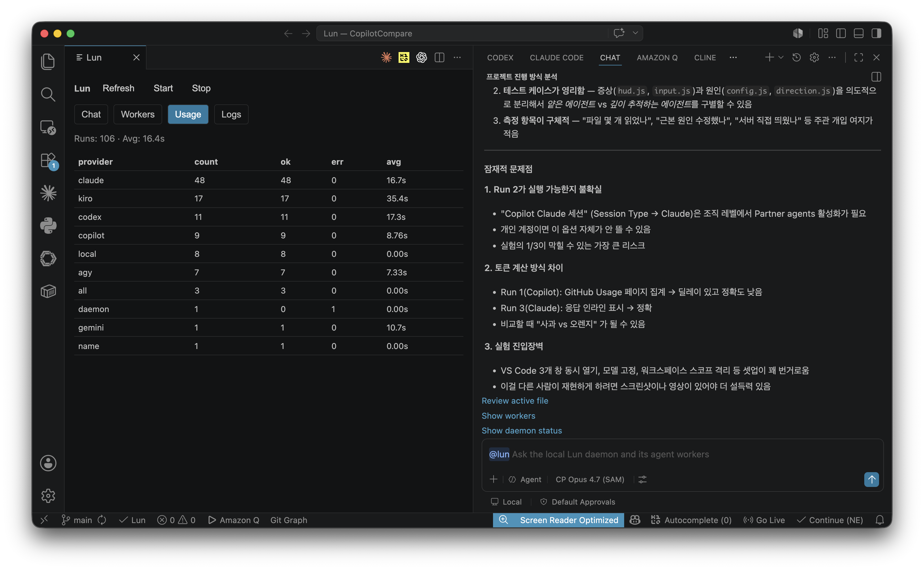Image resolution: width=924 pixels, height=570 pixels.
Task: Click the Refresh button in Lun
Action: [x=118, y=88]
